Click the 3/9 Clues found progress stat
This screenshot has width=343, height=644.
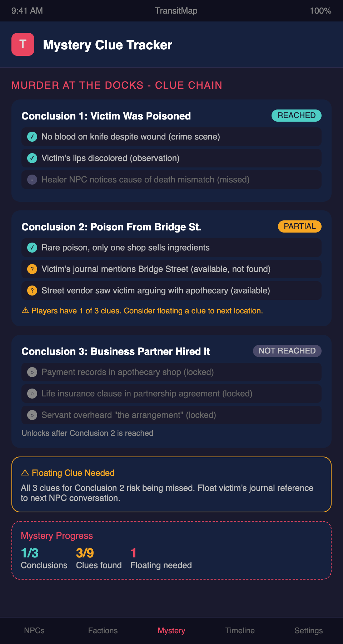click(x=99, y=558)
